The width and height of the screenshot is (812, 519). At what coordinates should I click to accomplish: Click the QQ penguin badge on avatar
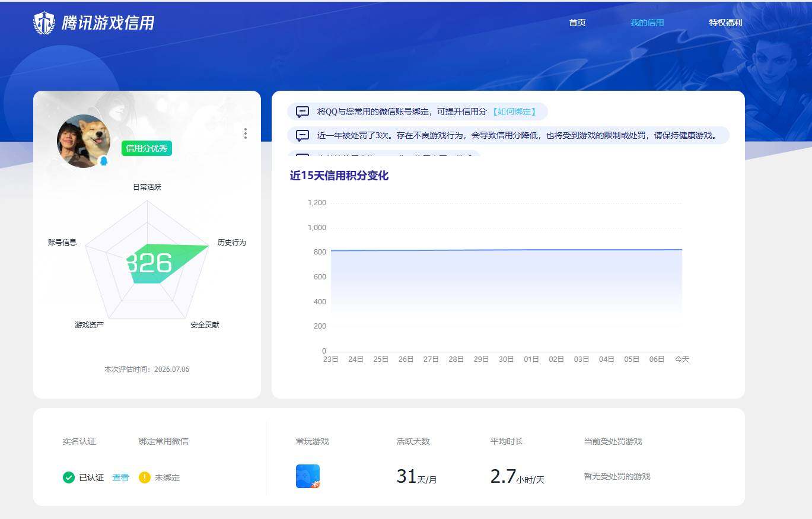click(x=104, y=161)
